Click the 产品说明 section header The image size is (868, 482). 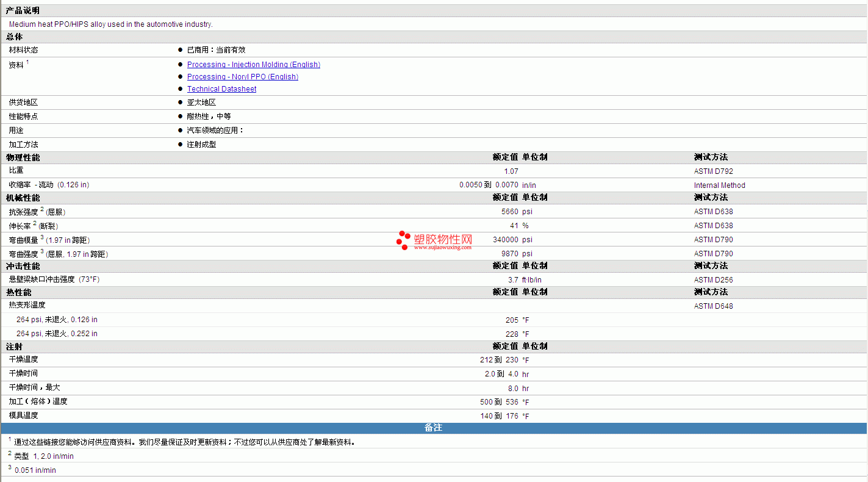click(23, 10)
